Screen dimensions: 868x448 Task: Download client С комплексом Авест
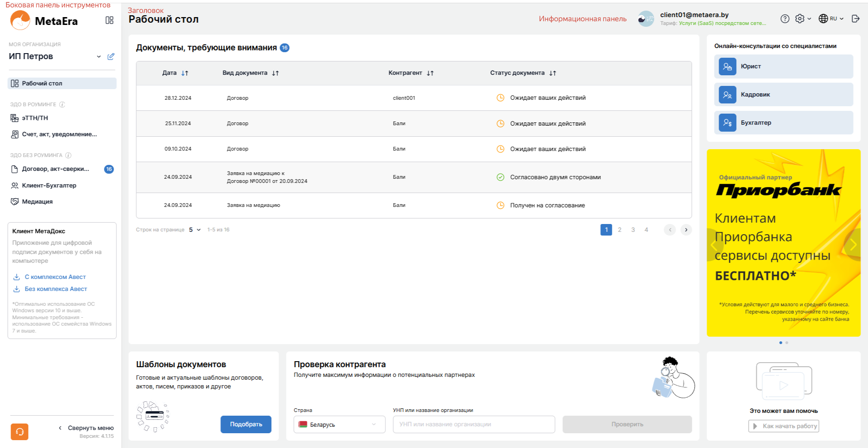tap(55, 277)
